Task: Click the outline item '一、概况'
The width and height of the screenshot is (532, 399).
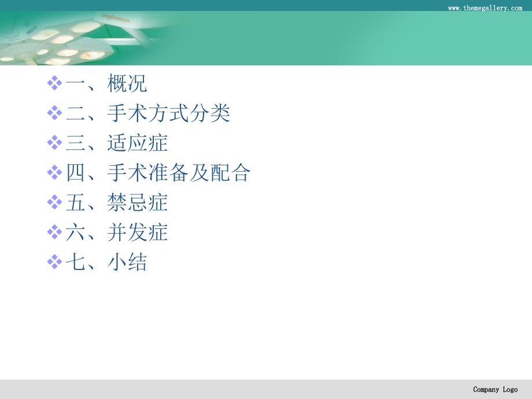Action: coord(106,83)
